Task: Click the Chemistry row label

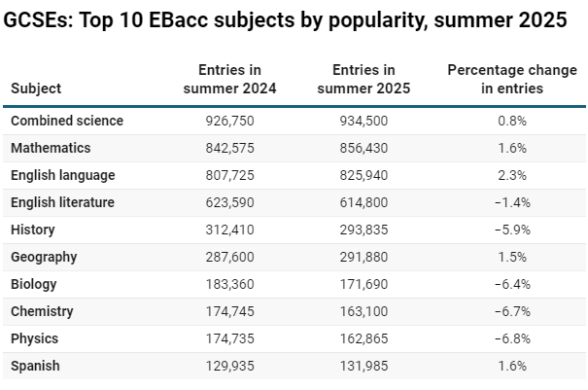Action: pos(42,311)
